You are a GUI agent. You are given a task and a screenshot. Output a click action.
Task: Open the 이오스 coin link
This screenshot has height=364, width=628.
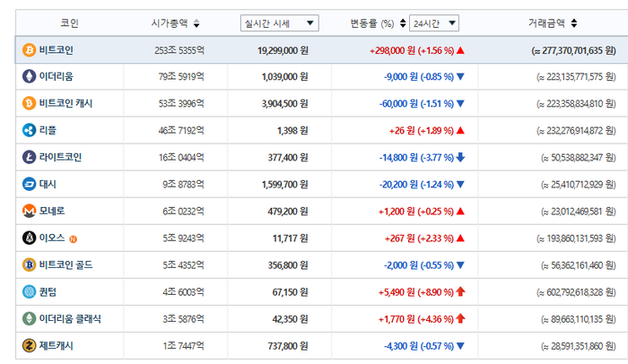[52, 238]
